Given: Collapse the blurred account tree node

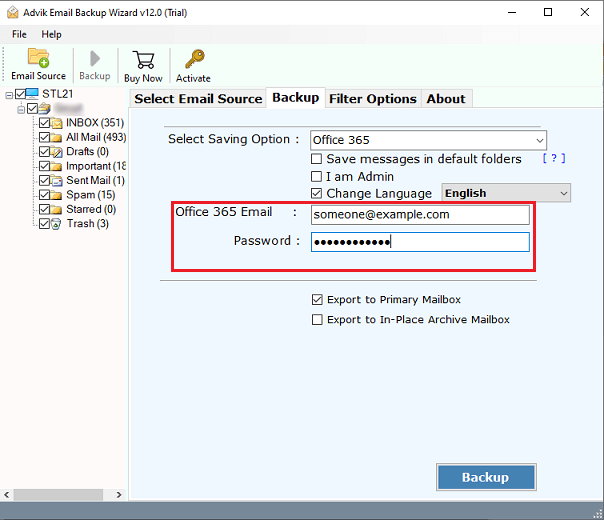Looking at the screenshot, I should 21,110.
